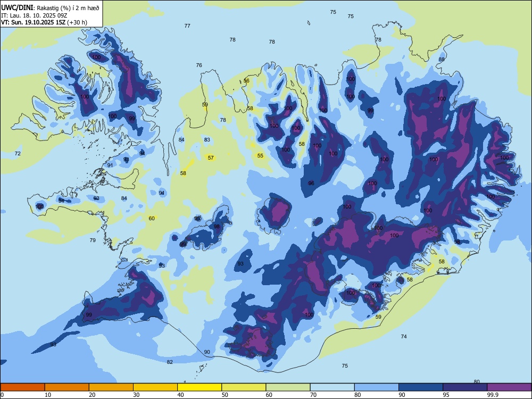Select the medium blue 90–95 legend swatch
Viewport: 532px width, 399px height.
tap(421, 387)
